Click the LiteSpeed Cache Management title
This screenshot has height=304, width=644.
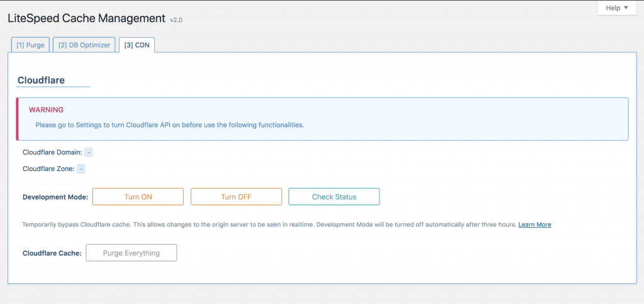[x=86, y=18]
